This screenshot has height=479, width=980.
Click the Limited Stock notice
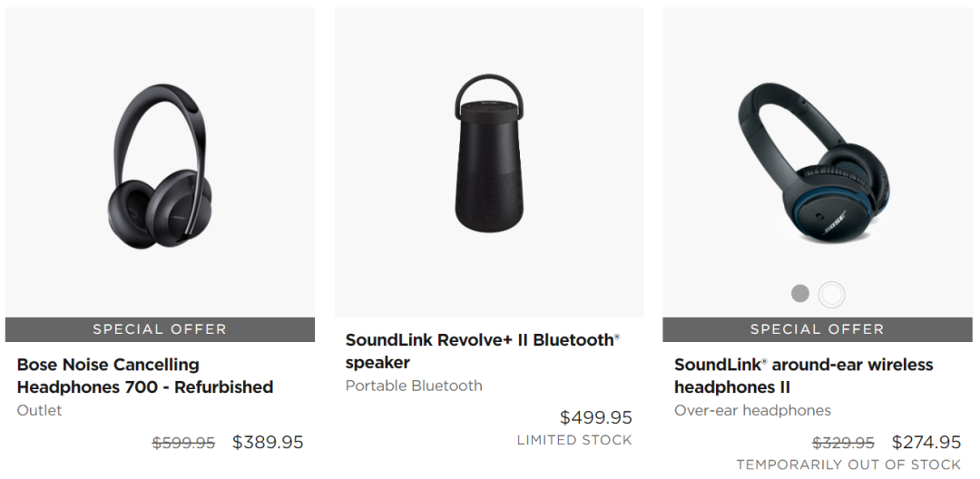point(574,440)
